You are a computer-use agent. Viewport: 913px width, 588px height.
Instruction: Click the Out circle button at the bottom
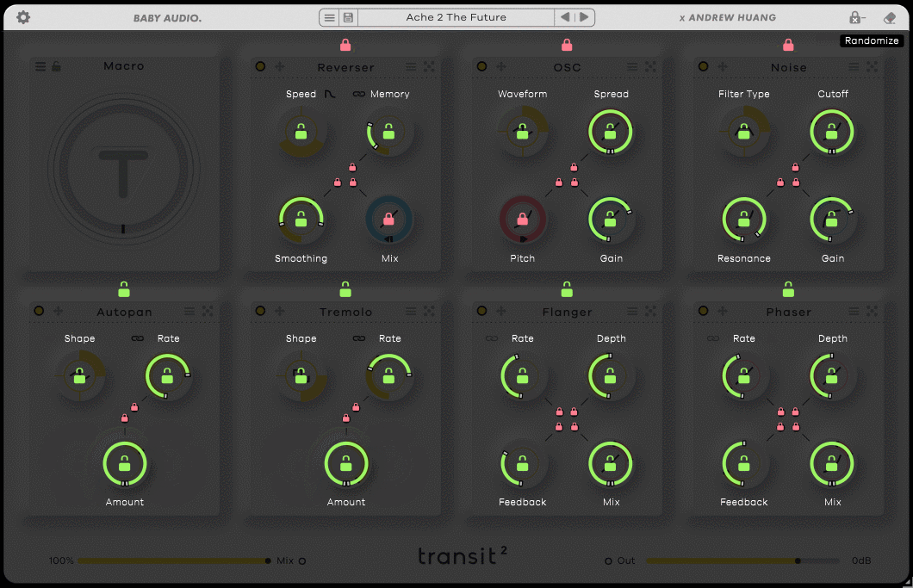608,561
